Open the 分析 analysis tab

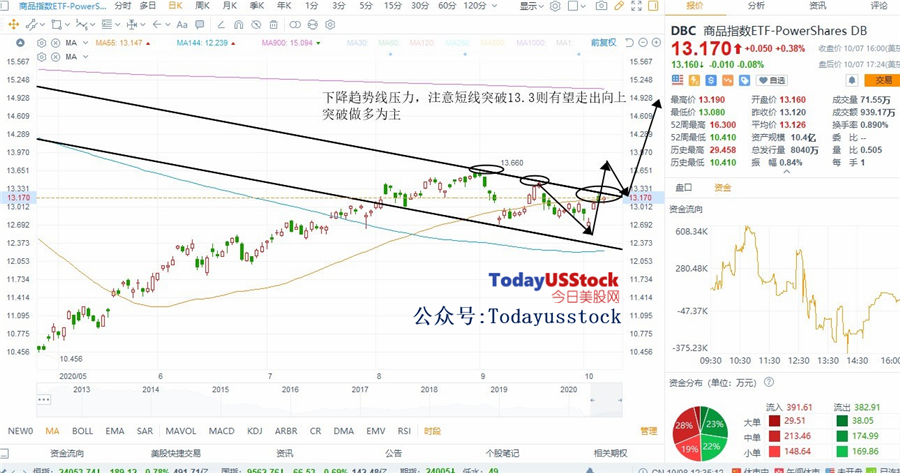(x=756, y=6)
